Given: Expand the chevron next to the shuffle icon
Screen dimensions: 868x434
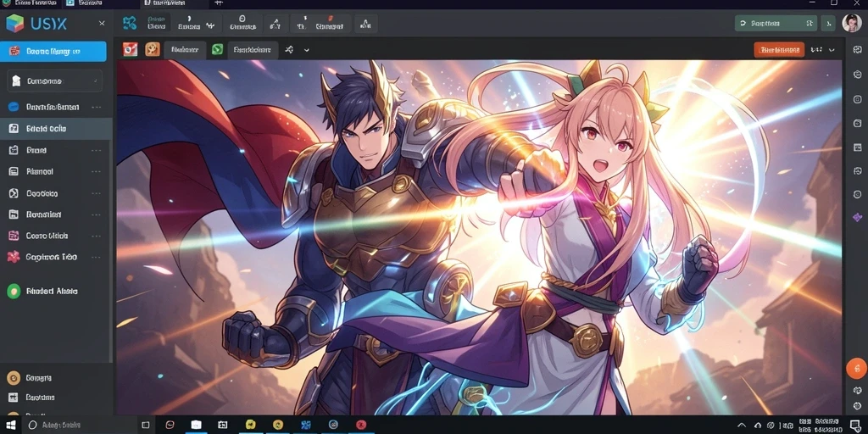Looking at the screenshot, I should [307, 50].
